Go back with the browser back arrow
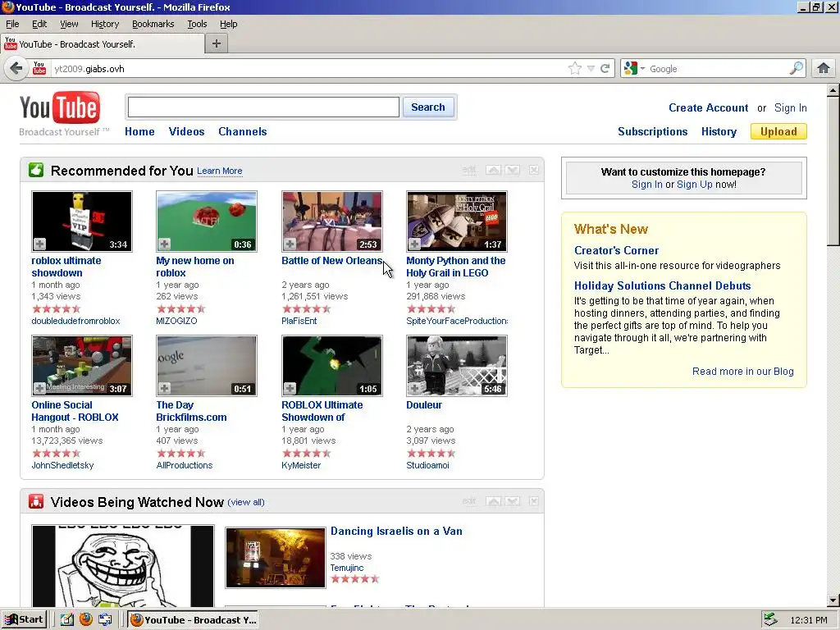This screenshot has height=630, width=840. click(16, 69)
